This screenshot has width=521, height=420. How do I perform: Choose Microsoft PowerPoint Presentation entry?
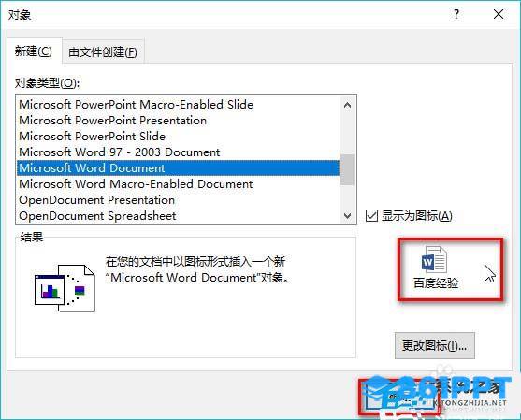click(x=112, y=121)
